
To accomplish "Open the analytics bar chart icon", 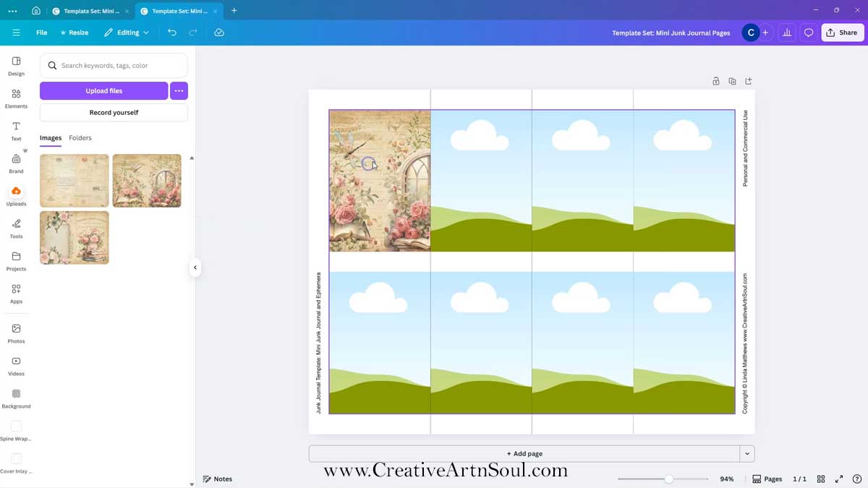I will point(787,33).
